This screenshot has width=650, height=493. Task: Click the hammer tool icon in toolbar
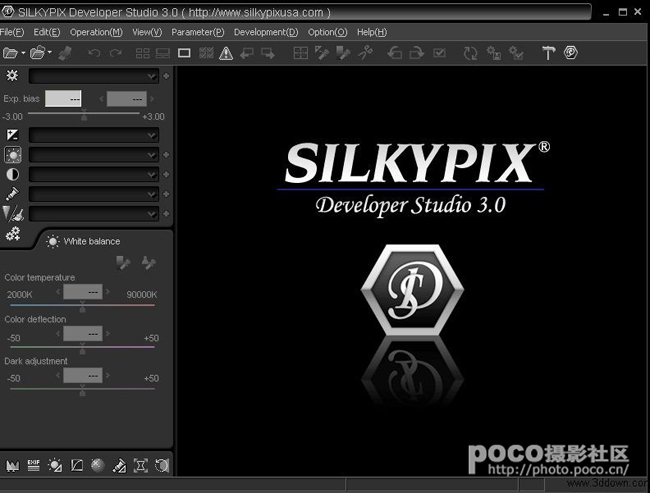[548, 53]
